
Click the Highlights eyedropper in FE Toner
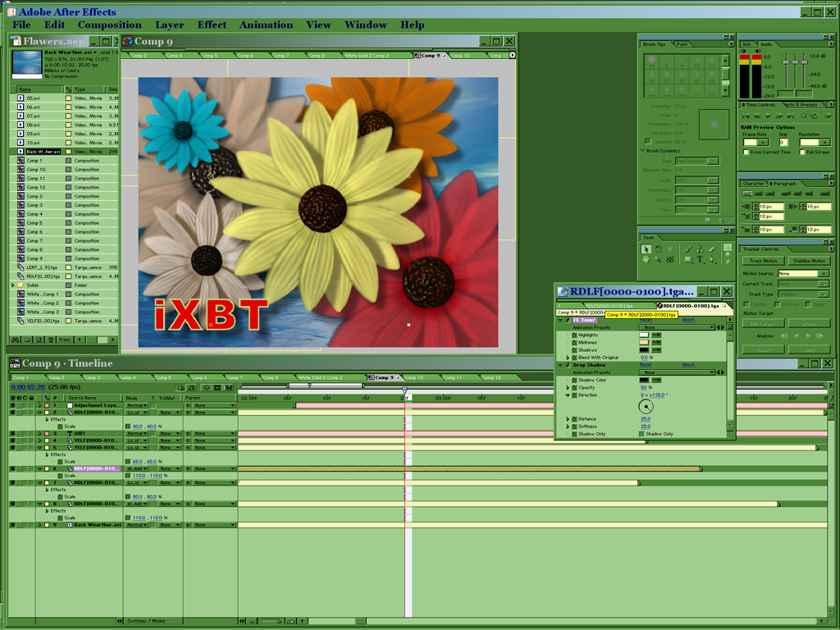(x=656, y=335)
